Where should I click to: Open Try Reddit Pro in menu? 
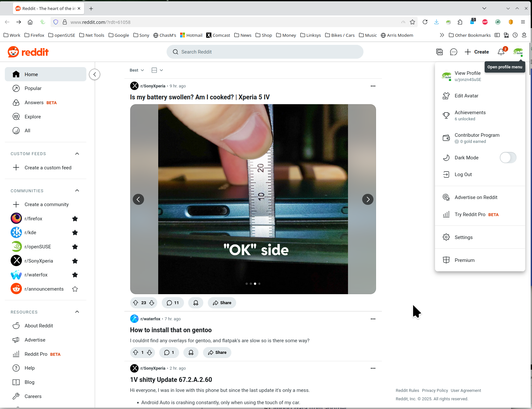(x=480, y=214)
